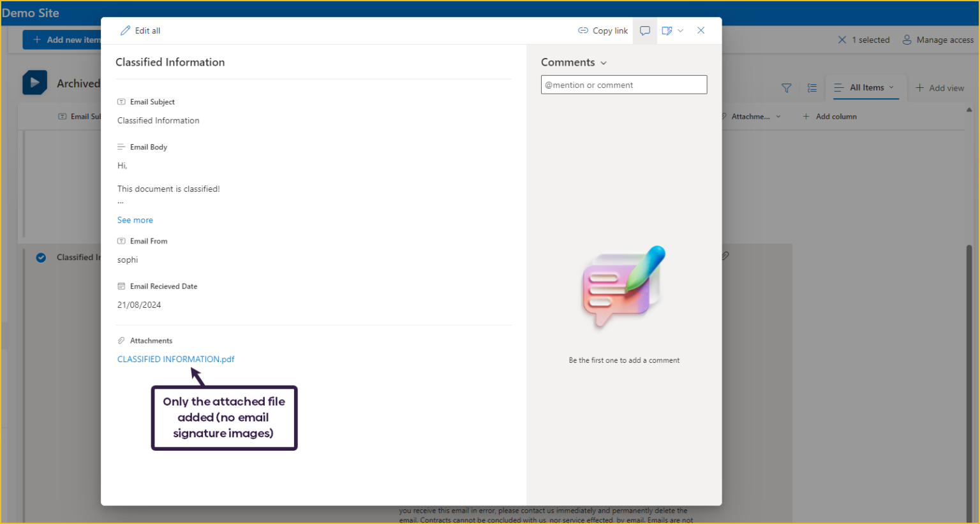
Task: Open CLASSIFIED INFORMATION.pdf attachment
Action: pos(175,359)
